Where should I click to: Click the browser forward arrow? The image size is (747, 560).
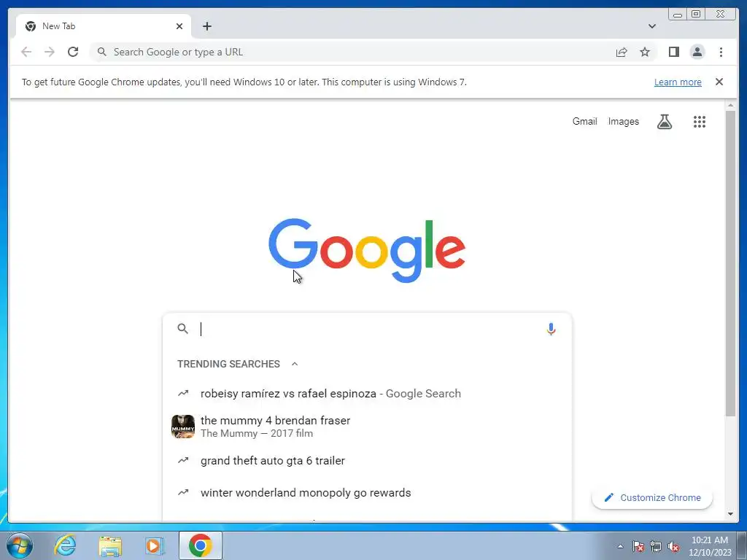pyautogui.click(x=50, y=52)
